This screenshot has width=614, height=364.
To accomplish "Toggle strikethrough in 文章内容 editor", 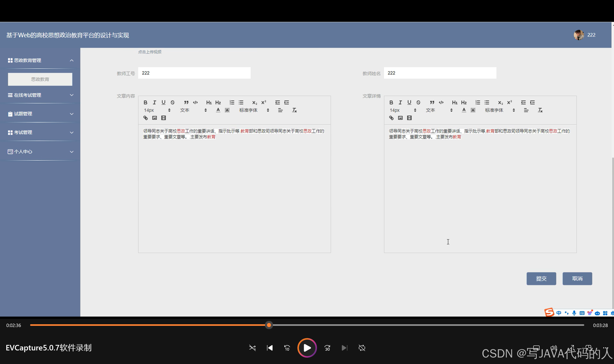I will click(173, 103).
